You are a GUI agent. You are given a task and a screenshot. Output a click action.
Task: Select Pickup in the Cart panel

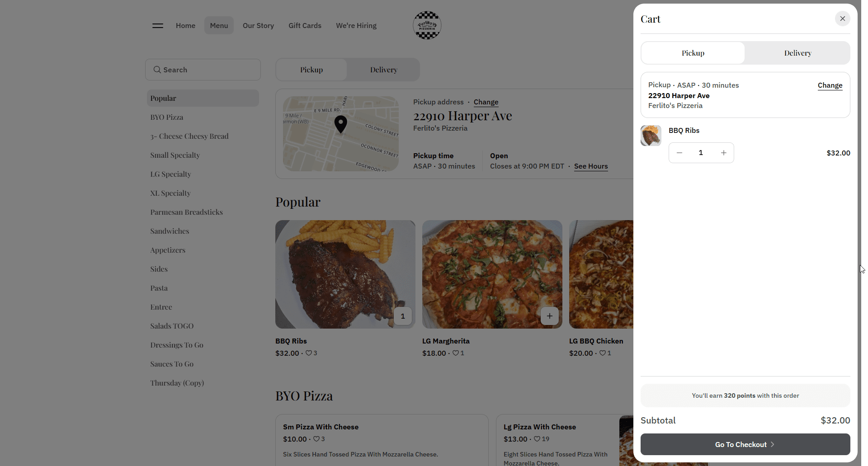(x=693, y=53)
